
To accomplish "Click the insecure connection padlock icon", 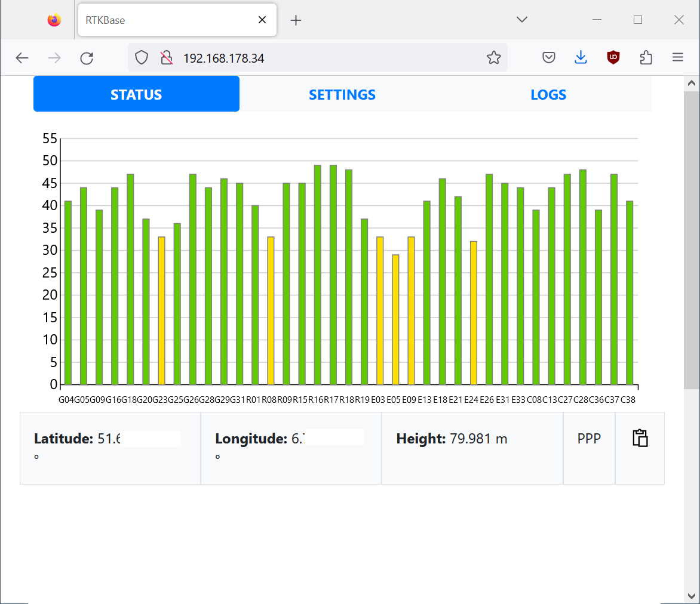I will point(167,58).
